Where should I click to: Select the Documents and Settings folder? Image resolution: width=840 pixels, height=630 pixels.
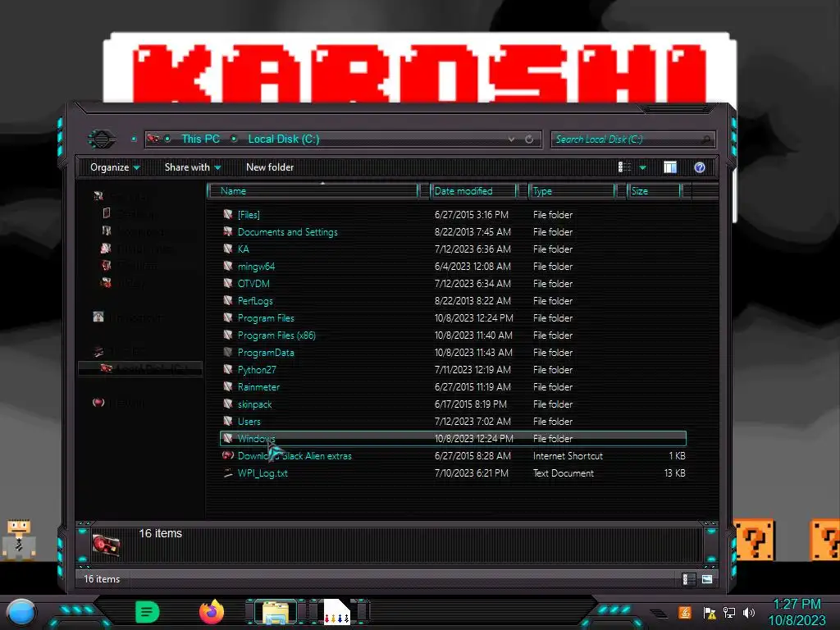(x=288, y=232)
